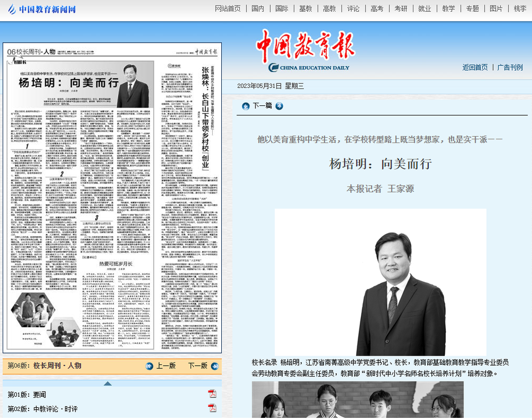The height and width of the screenshot is (420, 532).
Task: Click the 中国教育新闻网 site logo
Action: coord(42,9)
